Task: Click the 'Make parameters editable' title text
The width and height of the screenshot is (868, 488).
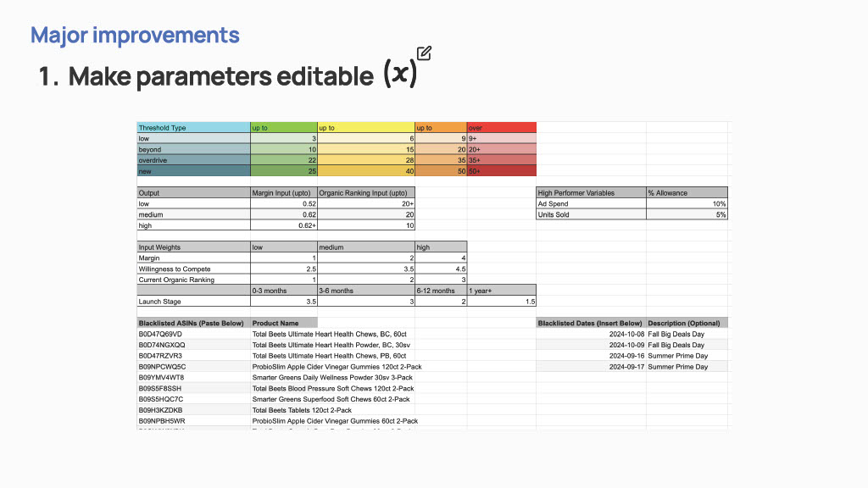Action: 221,76
